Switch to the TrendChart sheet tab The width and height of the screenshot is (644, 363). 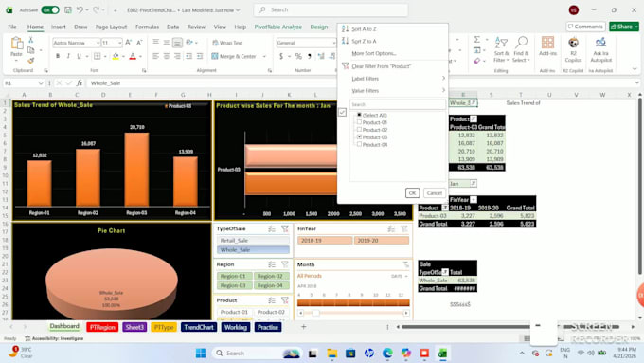[199, 327]
